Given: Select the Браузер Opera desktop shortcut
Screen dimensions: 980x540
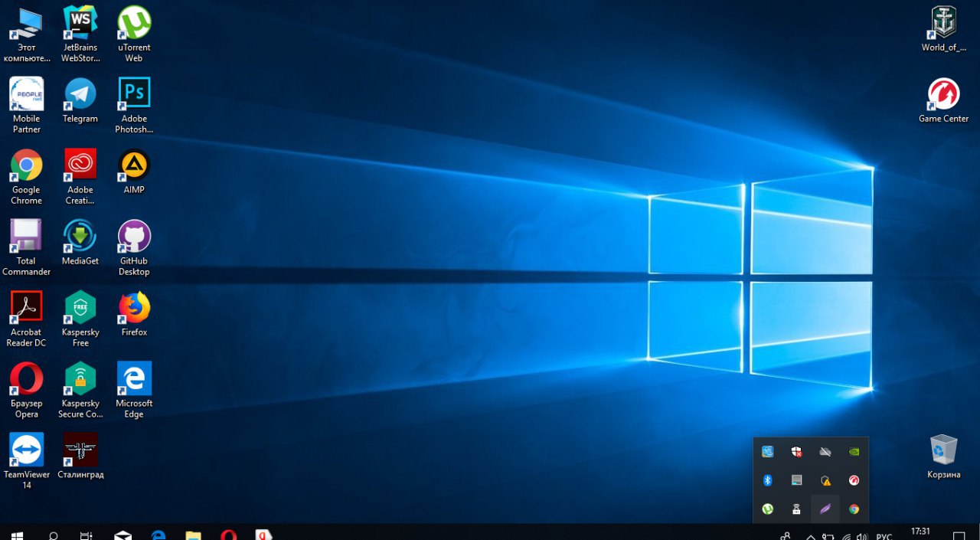Looking at the screenshot, I should [26, 391].
